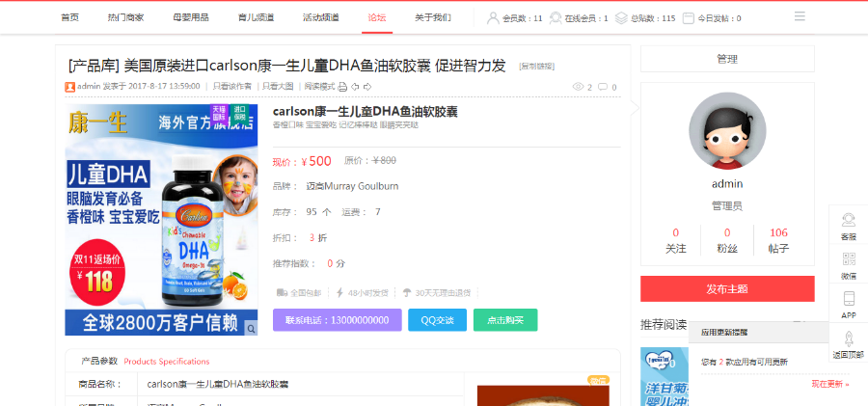Click the total posts layers icon

[x=621, y=18]
